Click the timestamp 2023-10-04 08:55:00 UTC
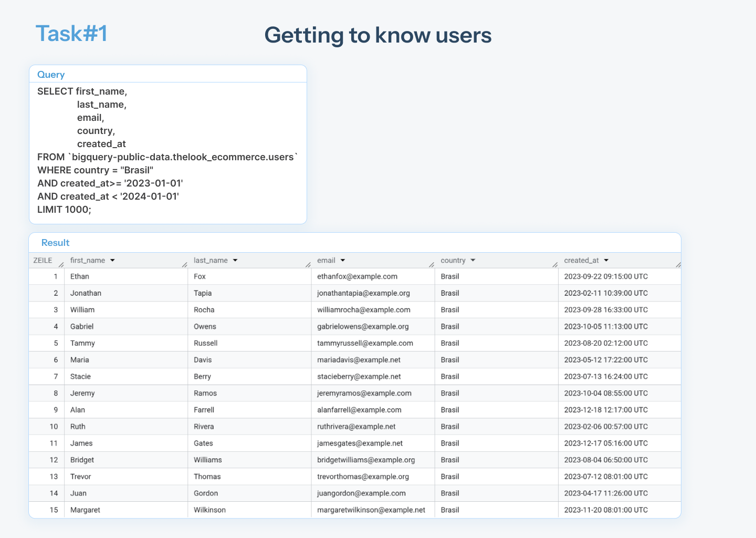756x538 pixels. coord(606,394)
